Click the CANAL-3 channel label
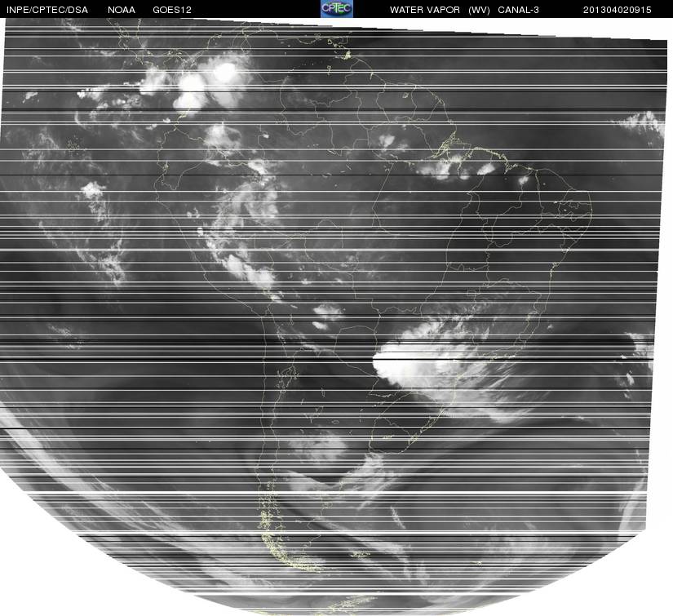This screenshot has width=673, height=616. 519,10
